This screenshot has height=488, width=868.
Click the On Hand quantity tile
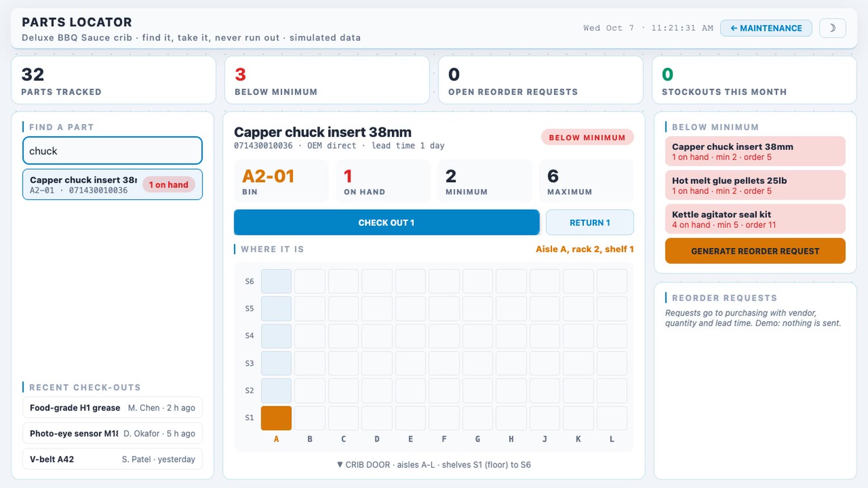coord(383,181)
